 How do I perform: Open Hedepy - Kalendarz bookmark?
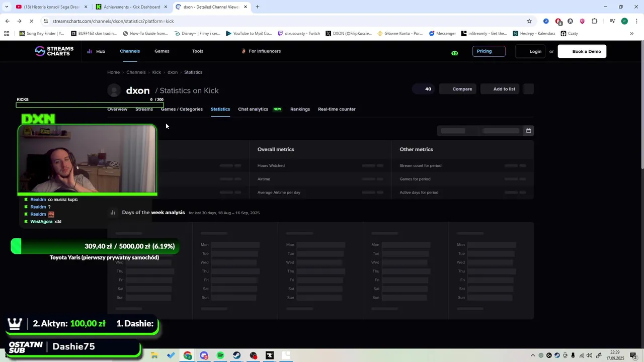click(x=534, y=34)
